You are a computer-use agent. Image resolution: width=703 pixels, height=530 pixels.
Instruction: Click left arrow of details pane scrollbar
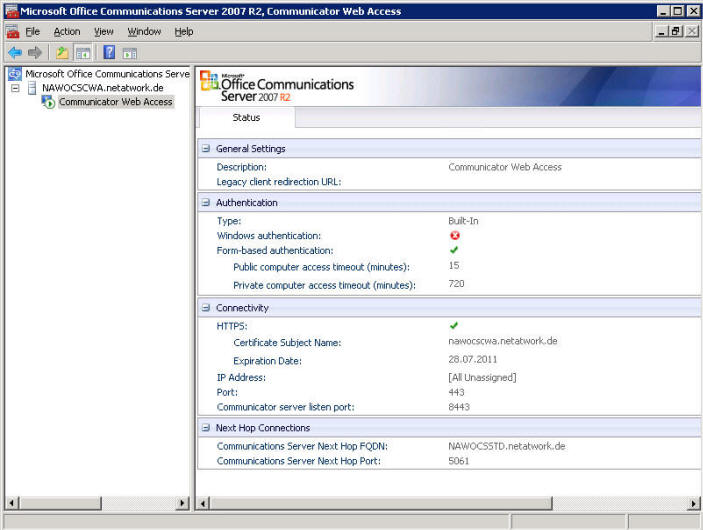point(203,504)
